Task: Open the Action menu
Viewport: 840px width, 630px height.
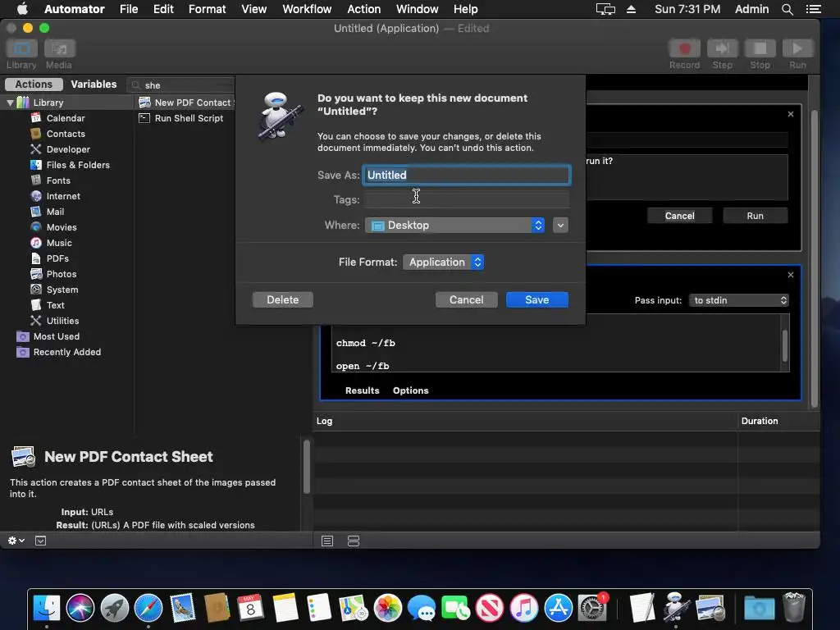Action: click(x=363, y=9)
